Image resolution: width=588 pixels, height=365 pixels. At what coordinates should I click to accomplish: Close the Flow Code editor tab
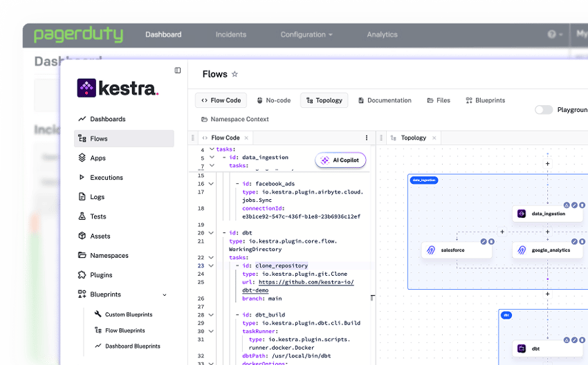coord(248,138)
